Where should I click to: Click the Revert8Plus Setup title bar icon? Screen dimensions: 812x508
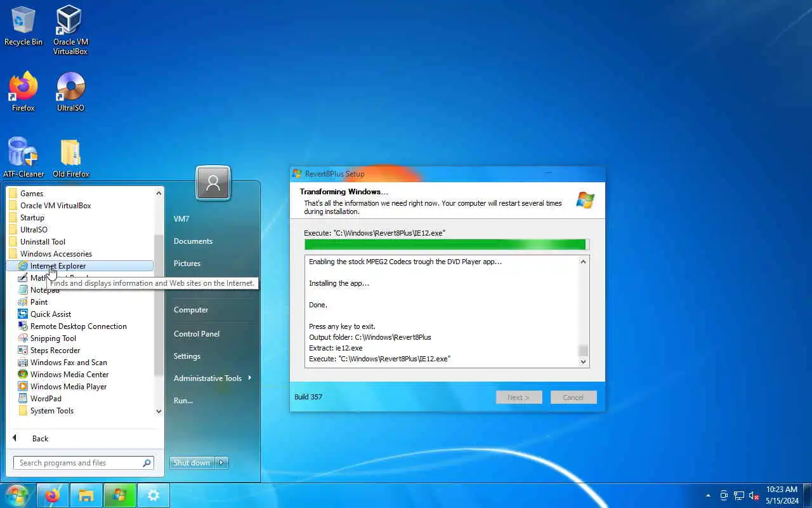click(297, 174)
